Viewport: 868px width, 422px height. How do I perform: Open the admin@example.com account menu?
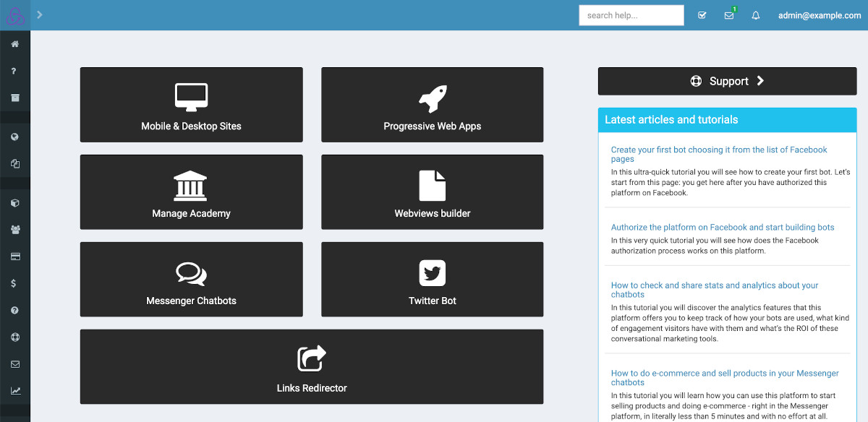(820, 15)
